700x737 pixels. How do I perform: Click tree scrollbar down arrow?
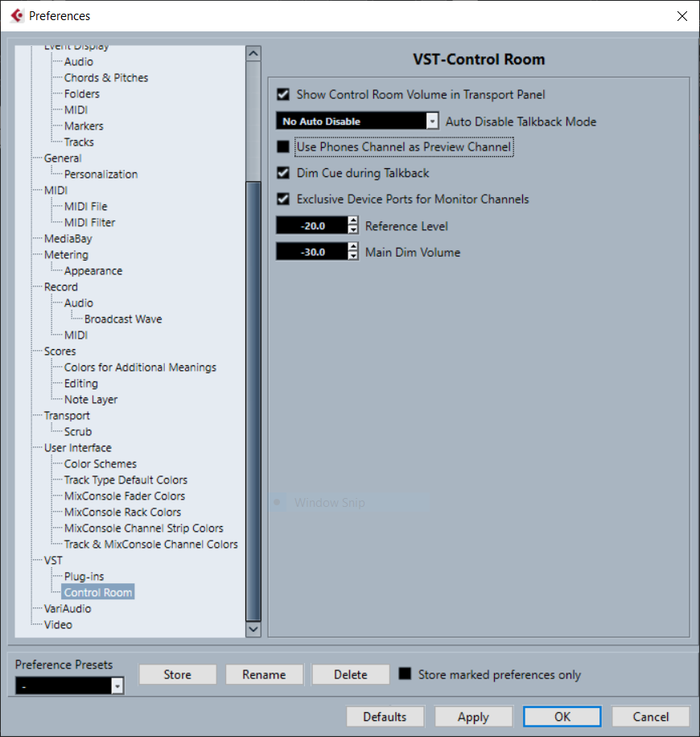click(x=253, y=629)
